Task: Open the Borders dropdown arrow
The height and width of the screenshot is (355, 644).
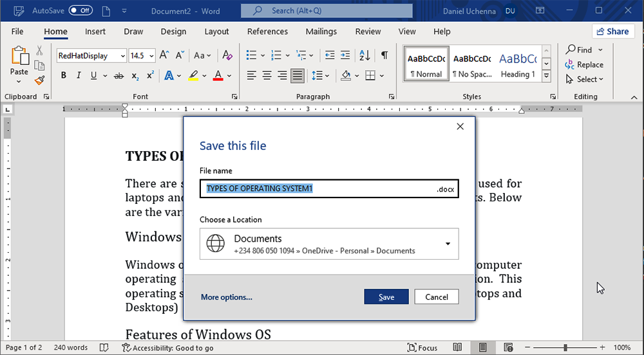Action: pos(381,76)
